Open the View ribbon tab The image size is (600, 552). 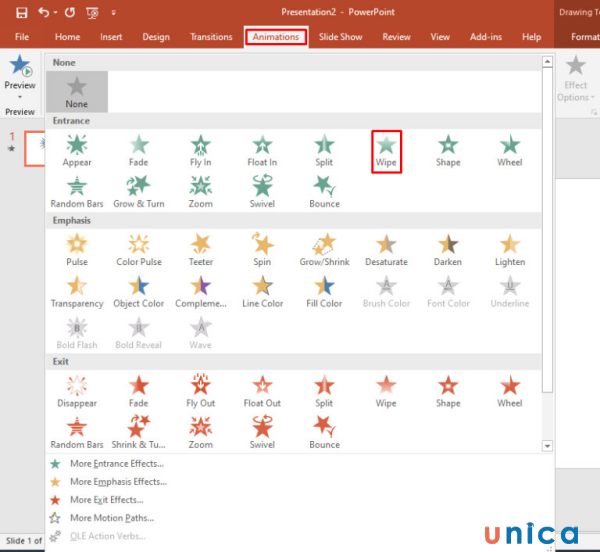[440, 37]
